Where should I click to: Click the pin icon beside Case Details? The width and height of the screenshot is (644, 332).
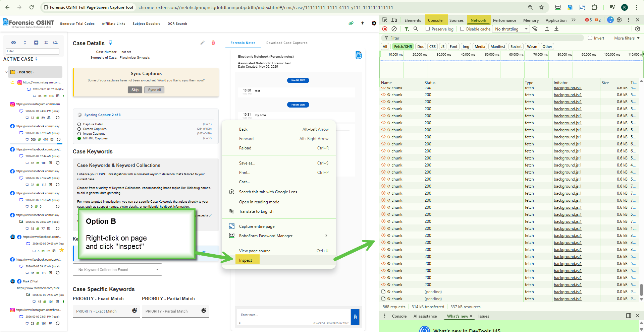click(110, 43)
